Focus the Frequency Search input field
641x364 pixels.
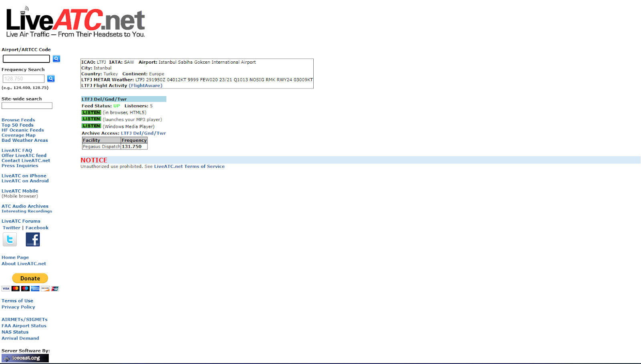pos(24,78)
